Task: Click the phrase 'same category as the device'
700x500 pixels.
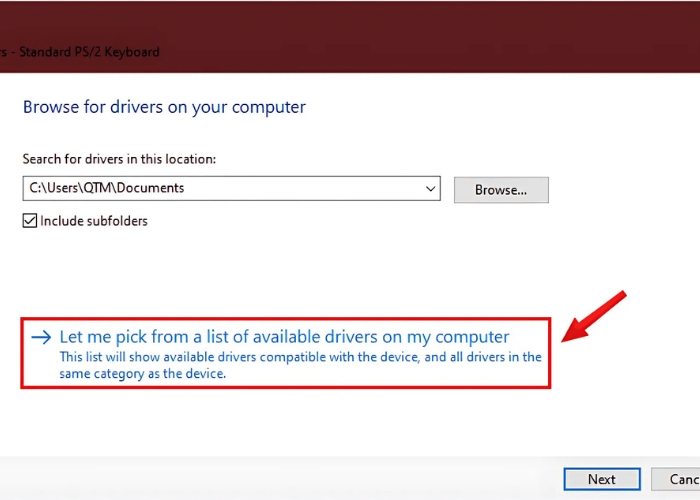Action: click(143, 374)
